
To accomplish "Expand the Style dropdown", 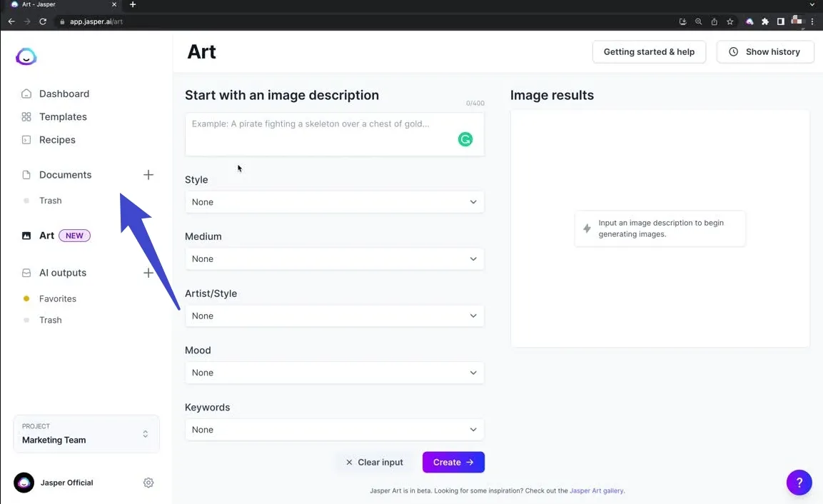I will pyautogui.click(x=334, y=202).
